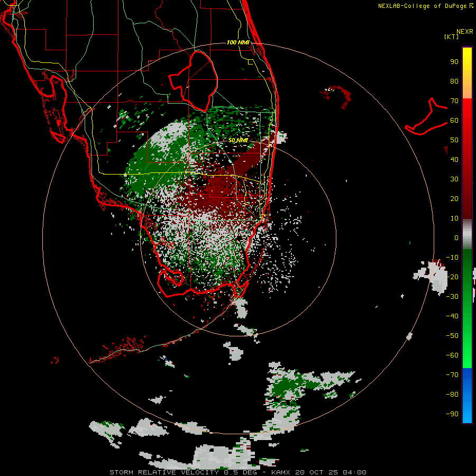476x476 pixels.
Task: Click the 50 NMI range ring label
Action: [x=238, y=140]
